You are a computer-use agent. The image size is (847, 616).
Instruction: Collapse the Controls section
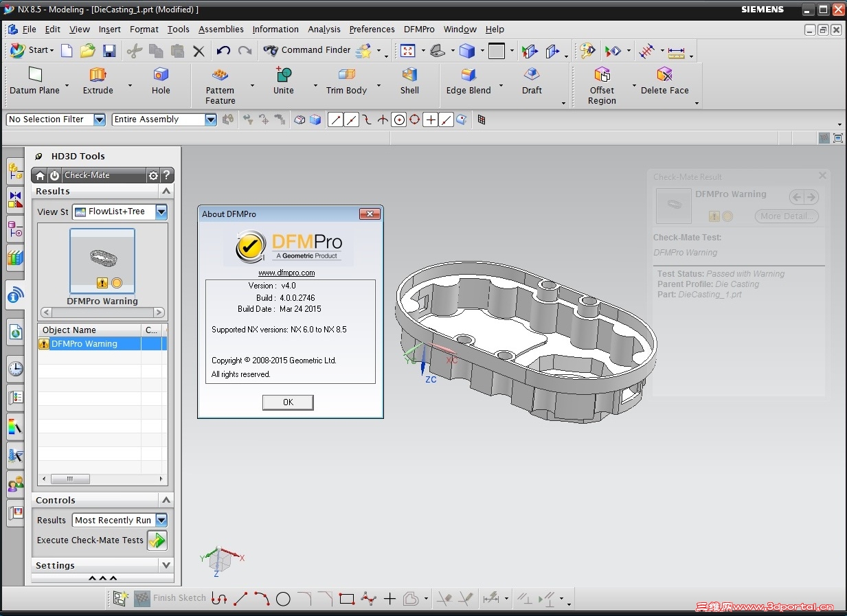coord(166,500)
